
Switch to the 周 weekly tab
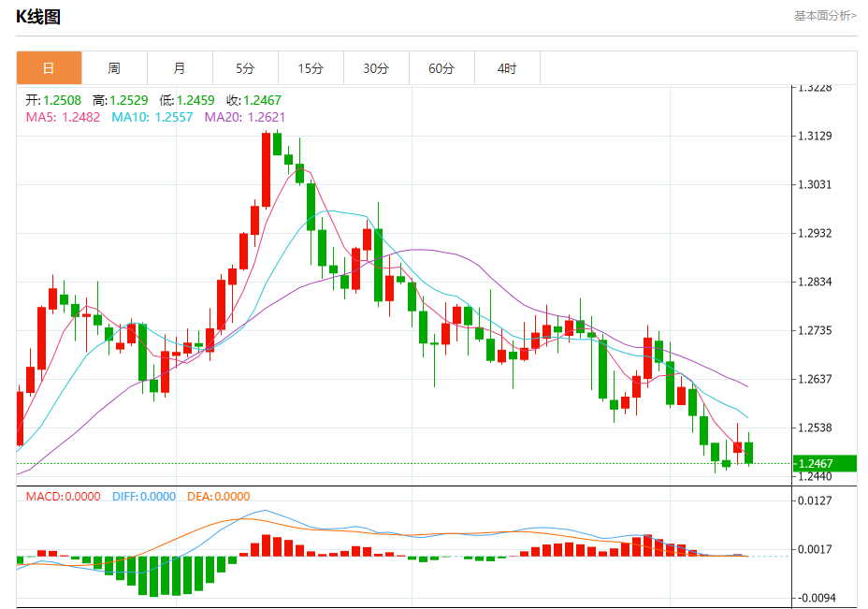pyautogui.click(x=115, y=68)
